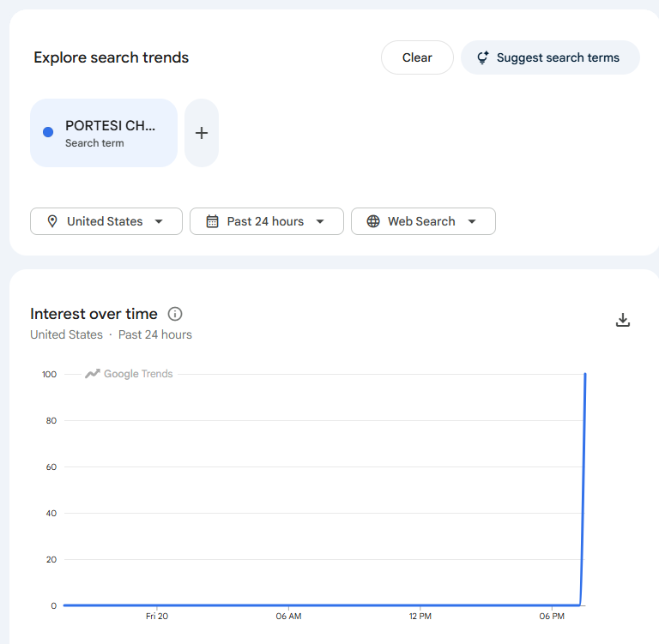659x644 pixels.
Task: Click the 100 y-axis value
Action: (49, 374)
